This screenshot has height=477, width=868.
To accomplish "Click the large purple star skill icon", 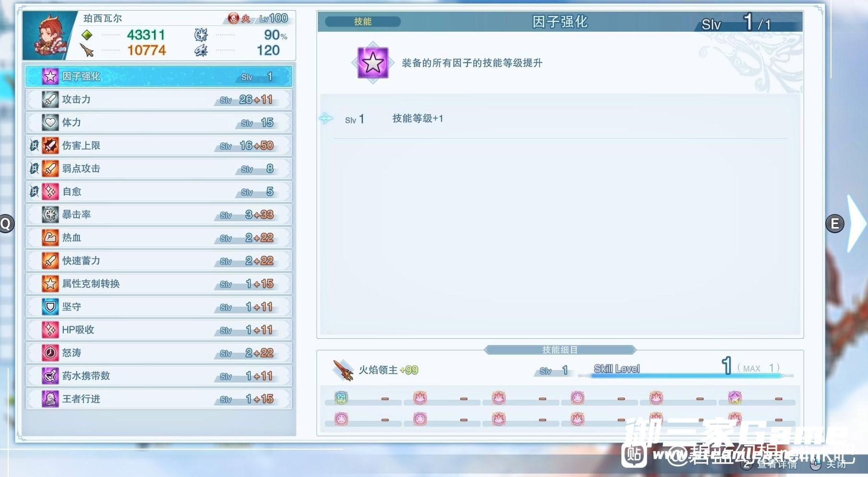I will click(x=373, y=63).
